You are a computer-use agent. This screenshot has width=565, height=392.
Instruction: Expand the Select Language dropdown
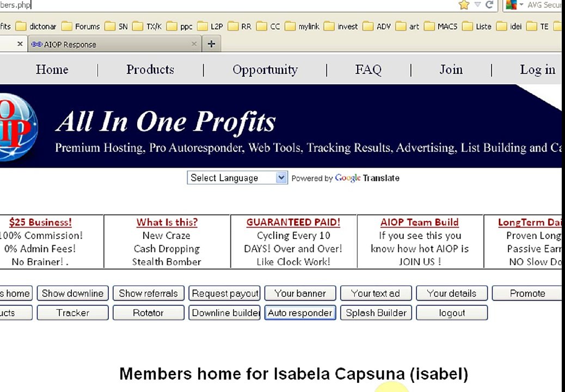point(237,177)
